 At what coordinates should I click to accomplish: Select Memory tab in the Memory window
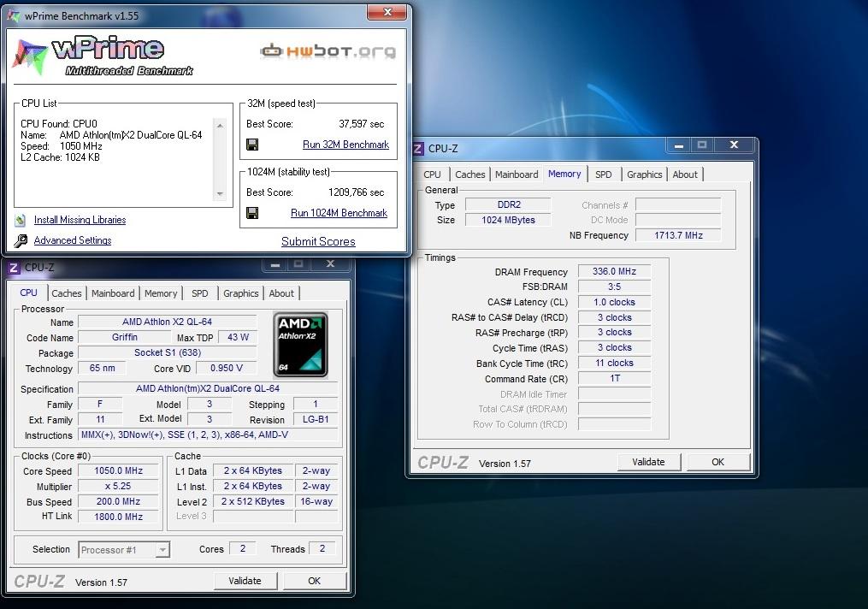[x=564, y=174]
